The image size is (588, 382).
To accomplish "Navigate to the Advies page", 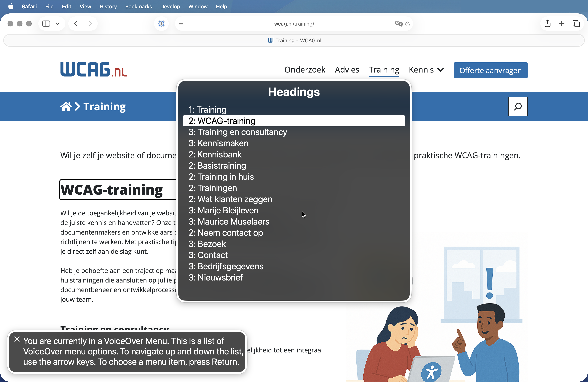I will (347, 70).
